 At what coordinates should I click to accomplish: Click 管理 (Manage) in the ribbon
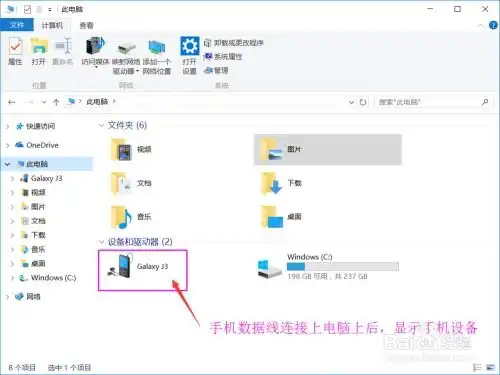coord(216,70)
